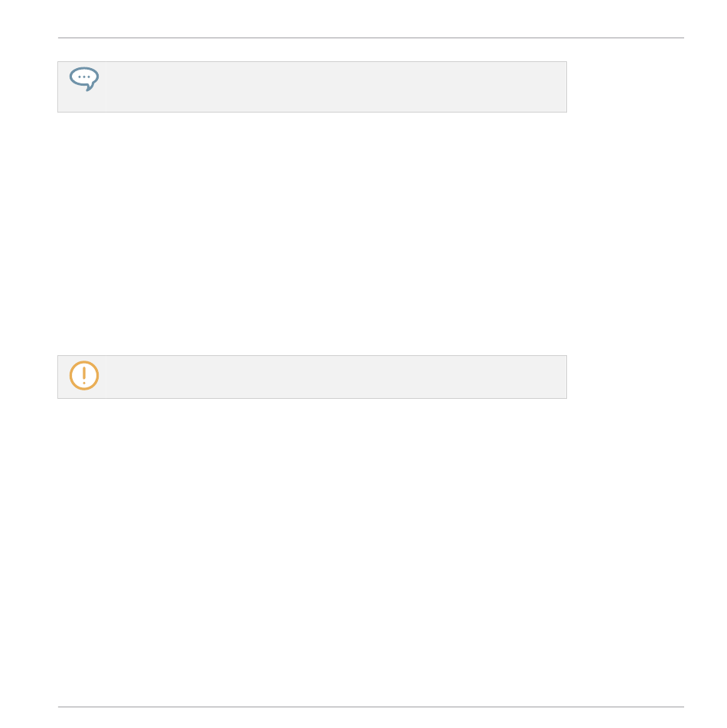The height and width of the screenshot is (728, 727).
Task: Select the gray warning box with exclamation icon
Action: point(312,377)
